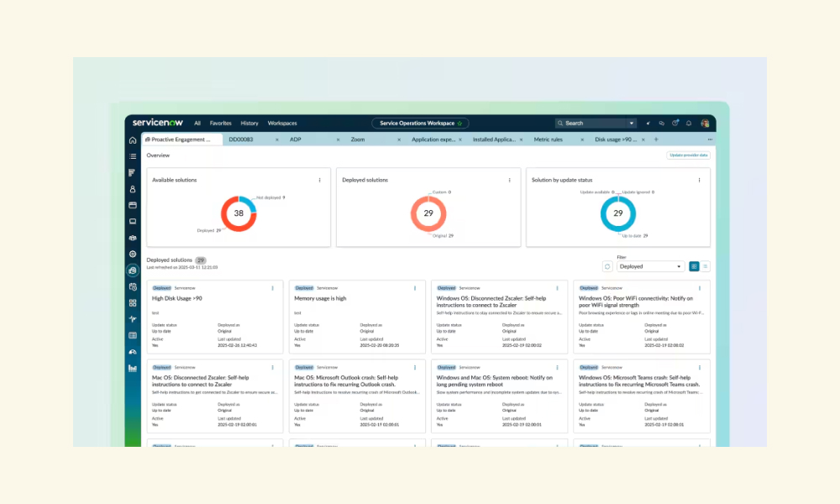This screenshot has height=504, width=840.
Task: Open the bar chart analytics sidebar icon
Action: point(133,368)
